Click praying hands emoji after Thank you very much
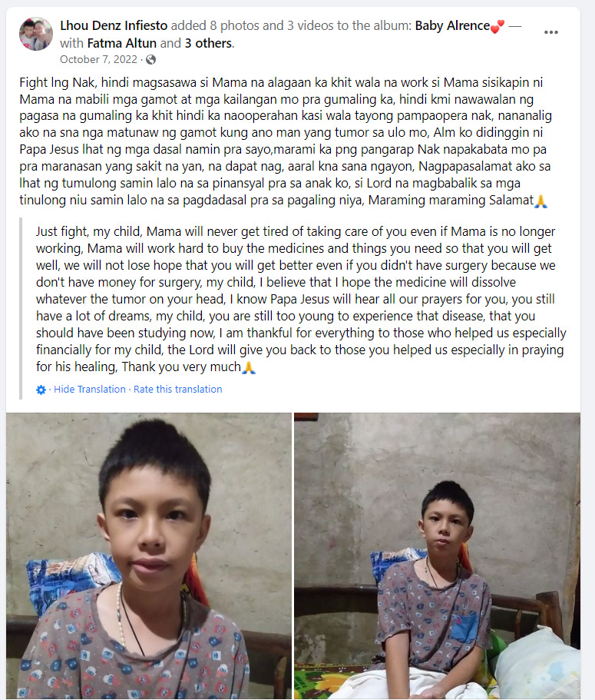 click(x=249, y=367)
